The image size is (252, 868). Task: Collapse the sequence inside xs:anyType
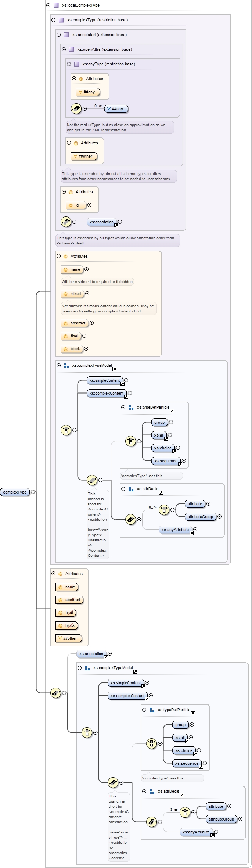tap(84, 109)
